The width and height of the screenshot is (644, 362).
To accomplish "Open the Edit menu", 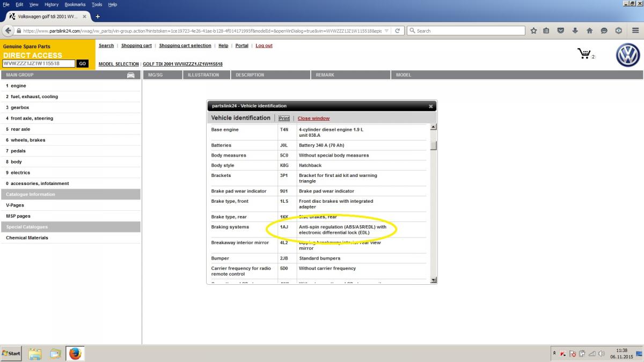I will tap(19, 4).
